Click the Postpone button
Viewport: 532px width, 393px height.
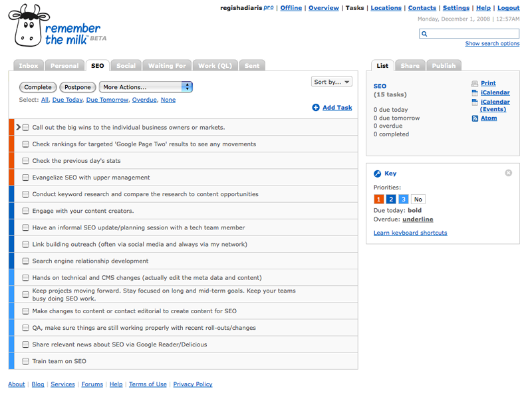[x=77, y=87]
